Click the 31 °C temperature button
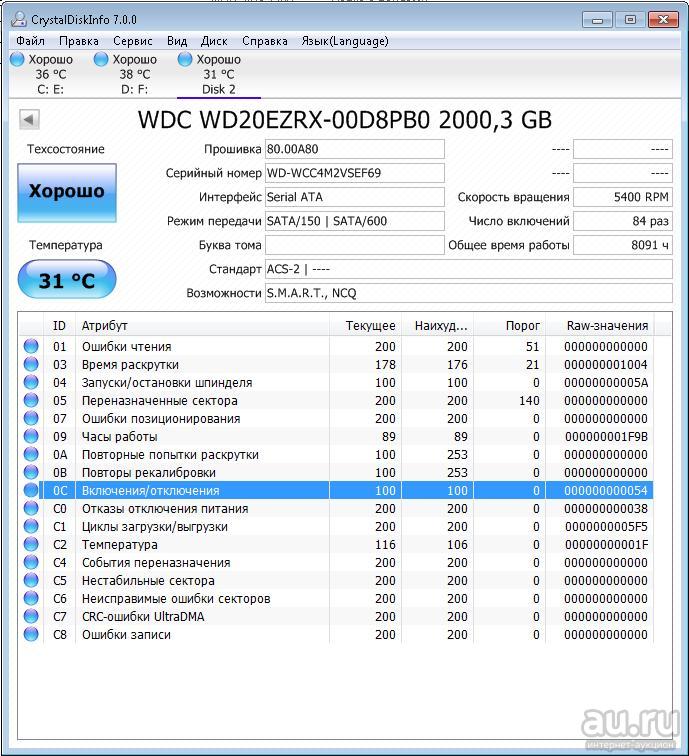The image size is (689, 756). [67, 279]
